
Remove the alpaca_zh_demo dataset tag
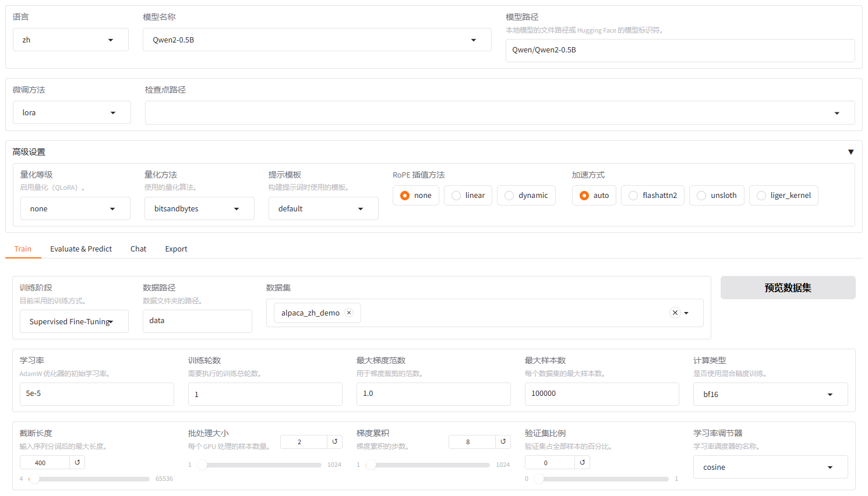[x=348, y=313]
